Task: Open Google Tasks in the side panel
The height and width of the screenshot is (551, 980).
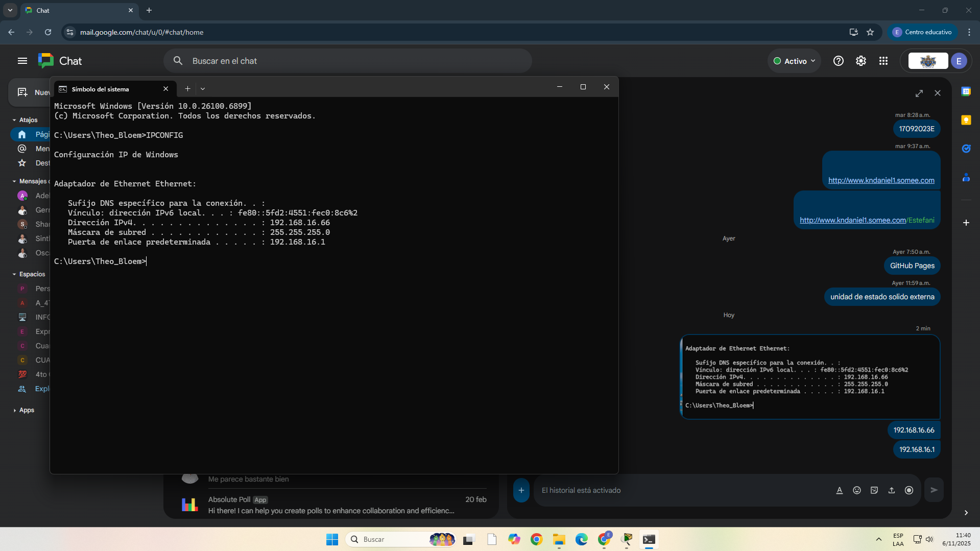Action: coord(966,149)
